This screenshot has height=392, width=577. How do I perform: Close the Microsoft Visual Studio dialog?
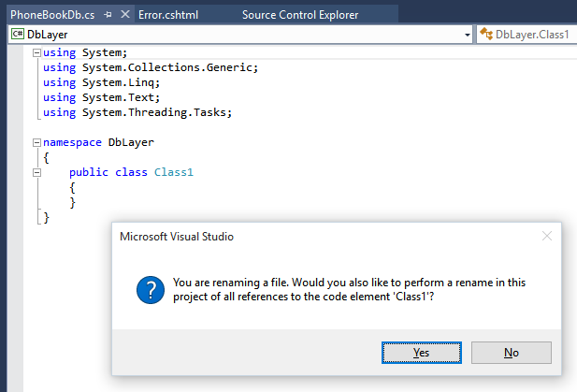[547, 236]
